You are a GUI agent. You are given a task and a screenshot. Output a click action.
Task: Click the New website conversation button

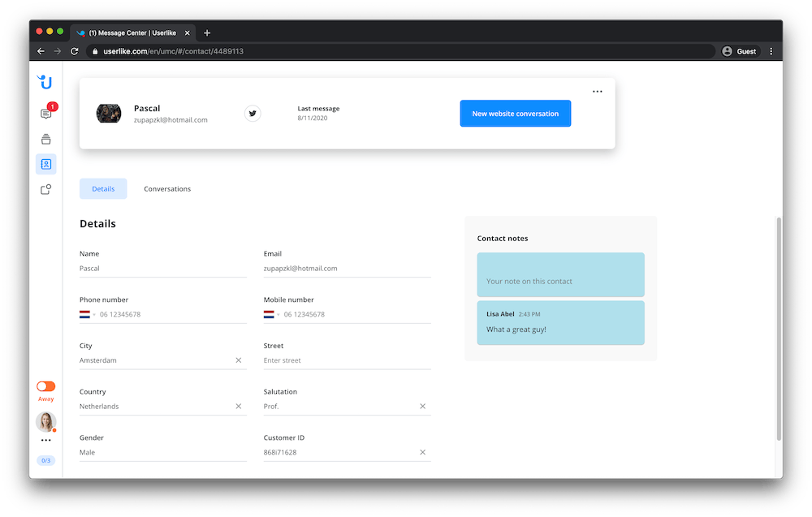(x=515, y=114)
